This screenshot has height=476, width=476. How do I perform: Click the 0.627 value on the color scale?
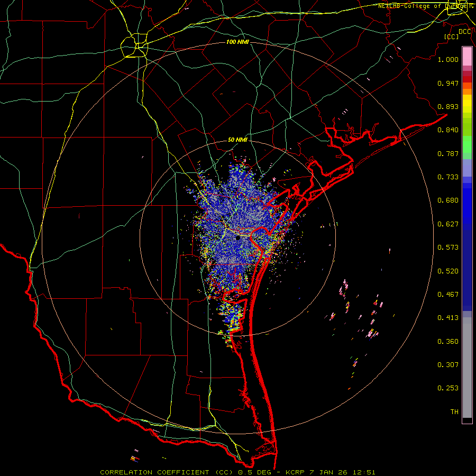tap(448, 224)
